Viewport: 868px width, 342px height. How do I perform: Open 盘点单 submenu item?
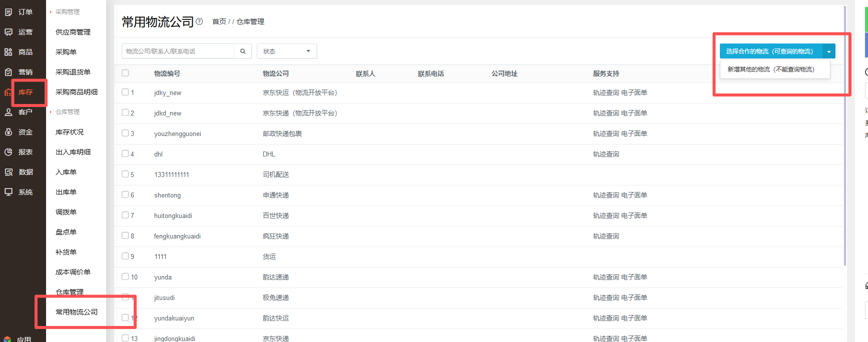[x=66, y=232]
